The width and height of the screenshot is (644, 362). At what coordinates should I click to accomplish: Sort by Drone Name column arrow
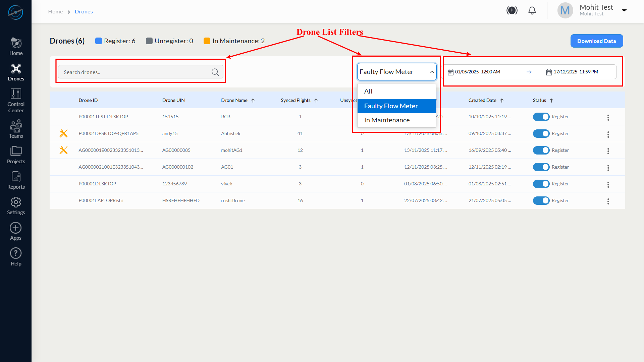tap(253, 101)
